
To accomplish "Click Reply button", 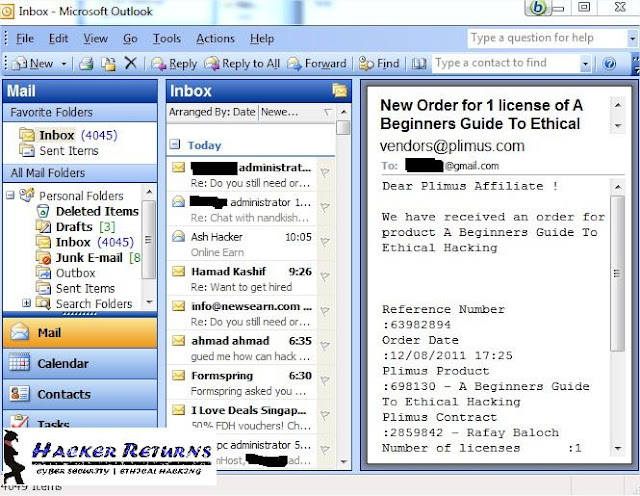I will tap(174, 64).
